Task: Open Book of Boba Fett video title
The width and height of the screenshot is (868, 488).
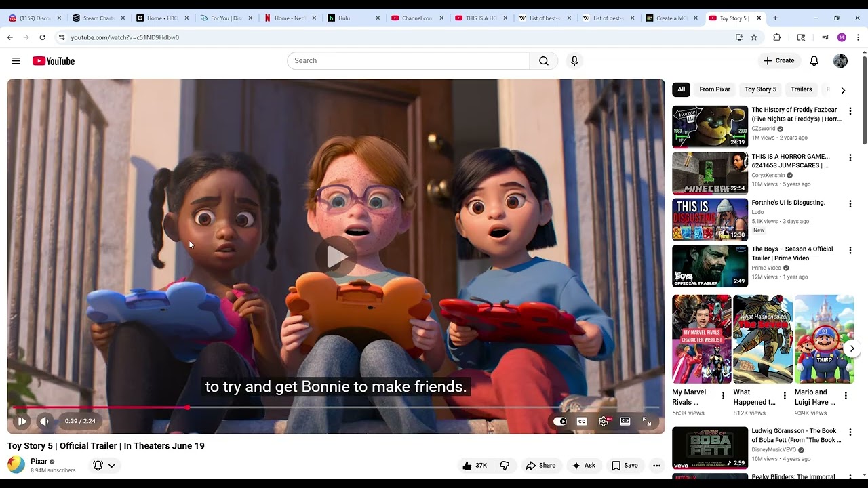Action: (796, 435)
